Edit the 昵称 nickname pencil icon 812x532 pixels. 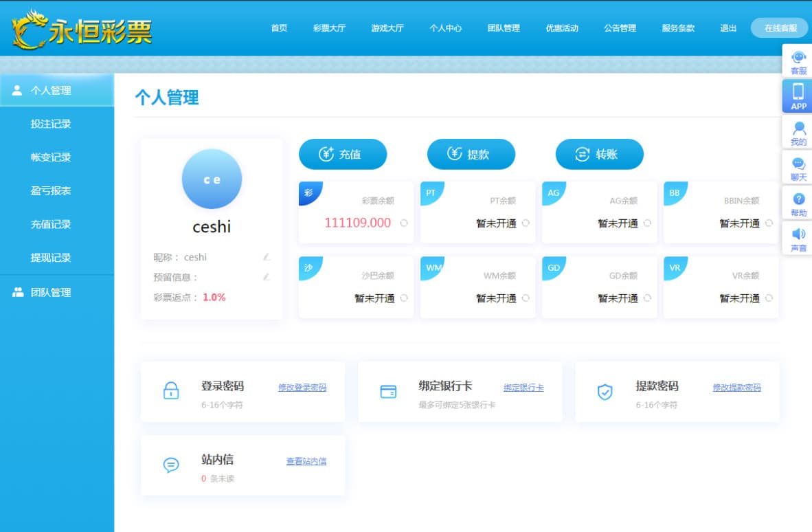(267, 257)
